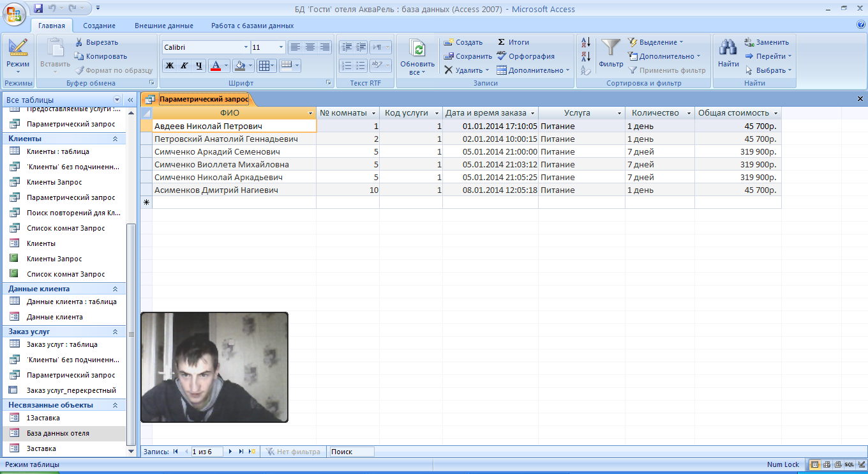The height and width of the screenshot is (474, 868).
Task: Align text to the left
Action: point(295,47)
